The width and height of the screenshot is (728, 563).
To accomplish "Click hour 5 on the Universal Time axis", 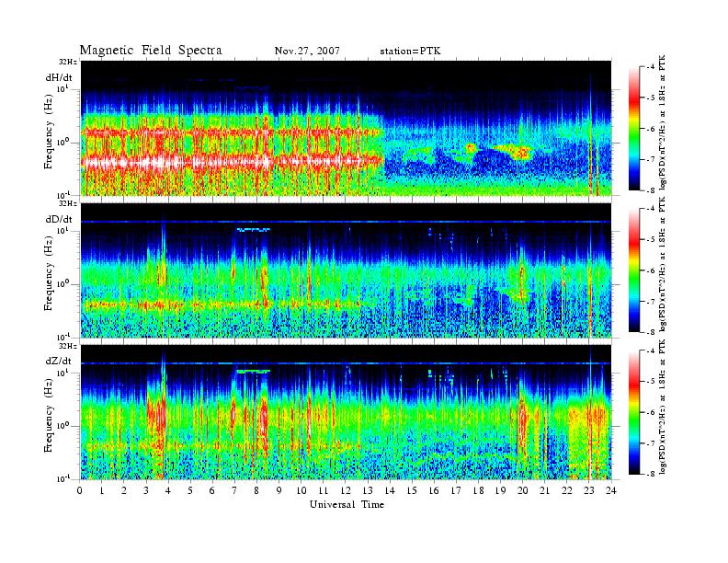I will [190, 490].
